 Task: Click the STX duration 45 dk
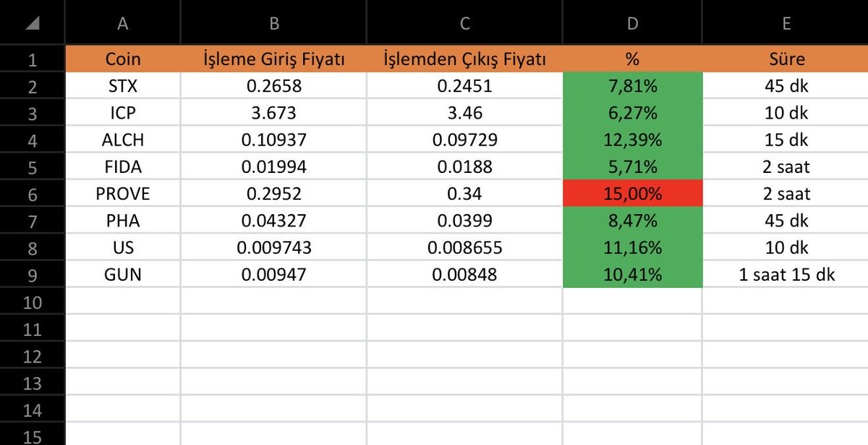tap(786, 86)
